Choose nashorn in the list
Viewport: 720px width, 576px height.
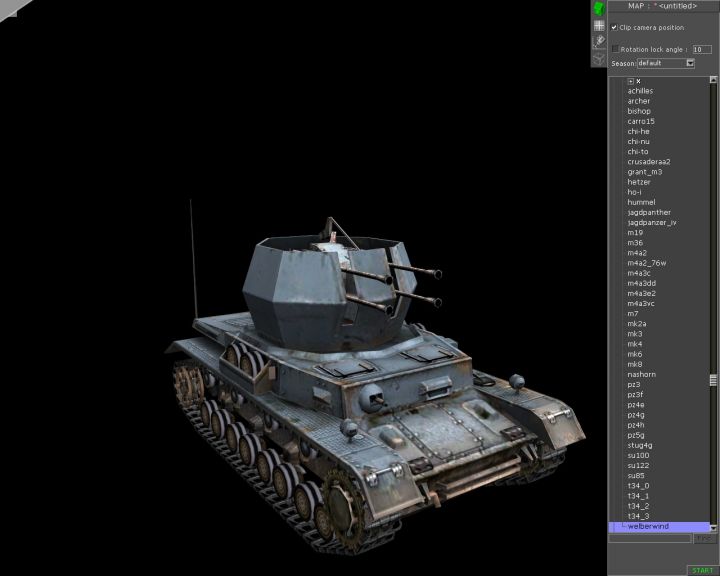click(x=642, y=374)
